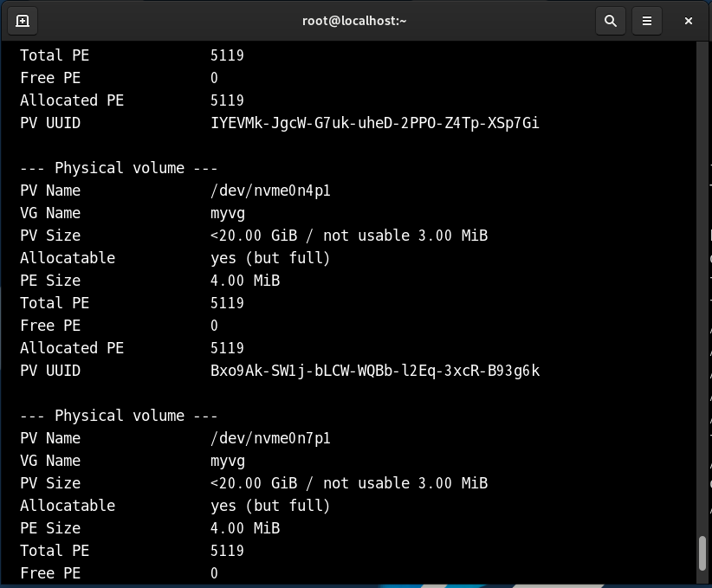Viewport: 712px width, 588px height.
Task: Open the terminal search tool
Action: click(x=611, y=21)
